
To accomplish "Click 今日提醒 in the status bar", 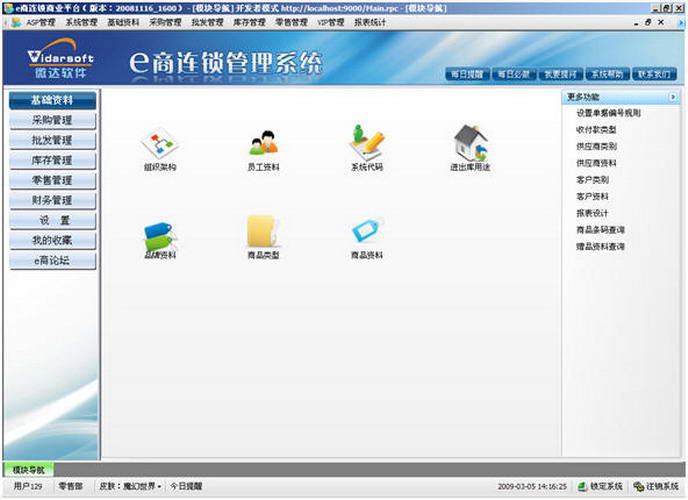I will click(186, 486).
